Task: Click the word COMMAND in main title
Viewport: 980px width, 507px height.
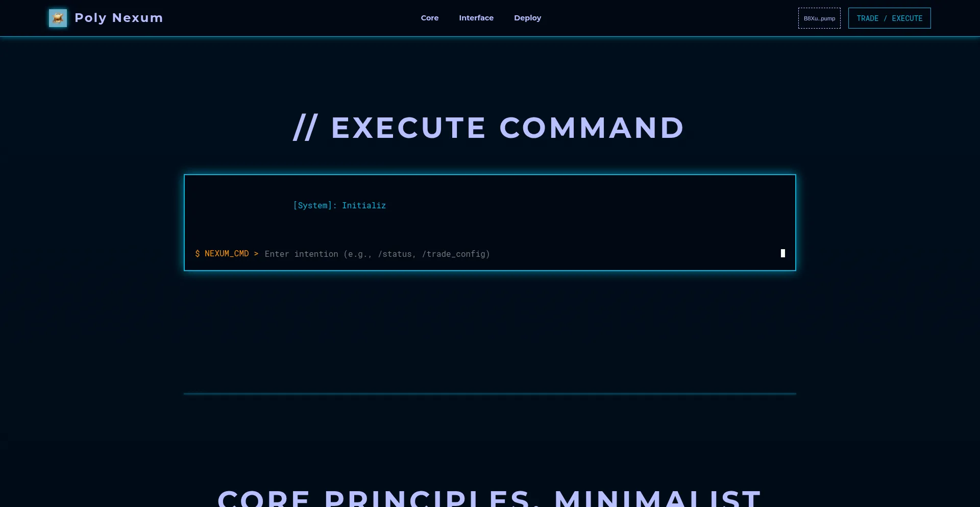Action: (x=591, y=128)
